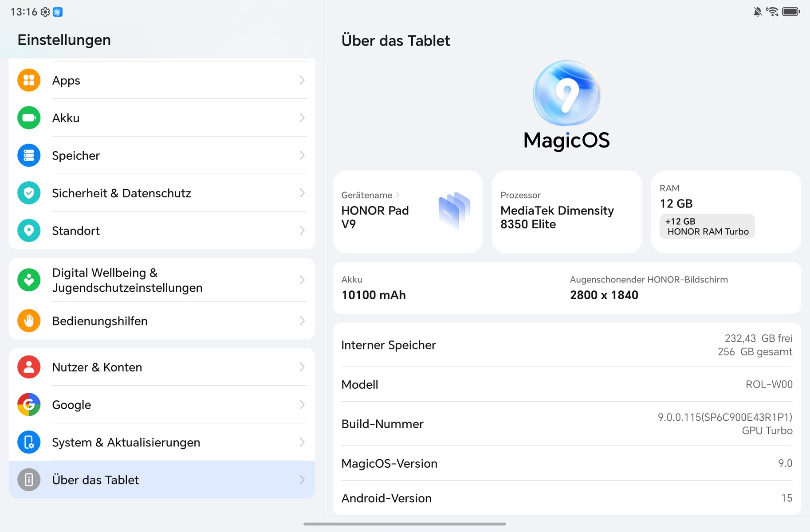
Task: Open the Interner Speicher row
Action: pos(566,345)
